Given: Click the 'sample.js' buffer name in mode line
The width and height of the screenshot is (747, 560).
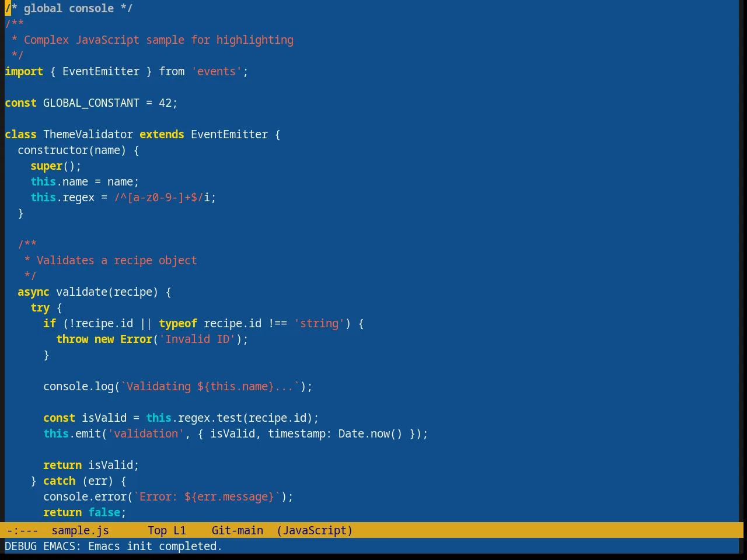Looking at the screenshot, I should (x=80, y=530).
